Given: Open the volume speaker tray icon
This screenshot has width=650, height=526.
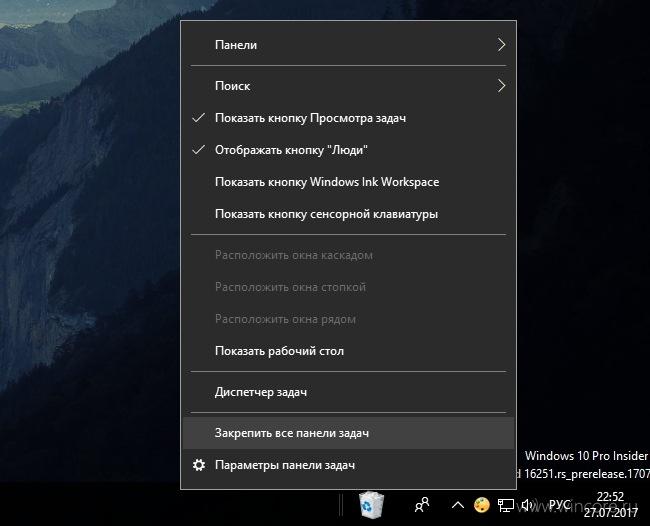Looking at the screenshot, I should click(527, 505).
